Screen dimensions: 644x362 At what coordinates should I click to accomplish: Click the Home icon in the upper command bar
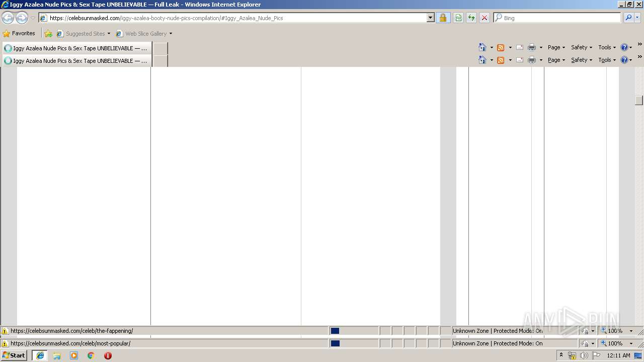tap(482, 47)
